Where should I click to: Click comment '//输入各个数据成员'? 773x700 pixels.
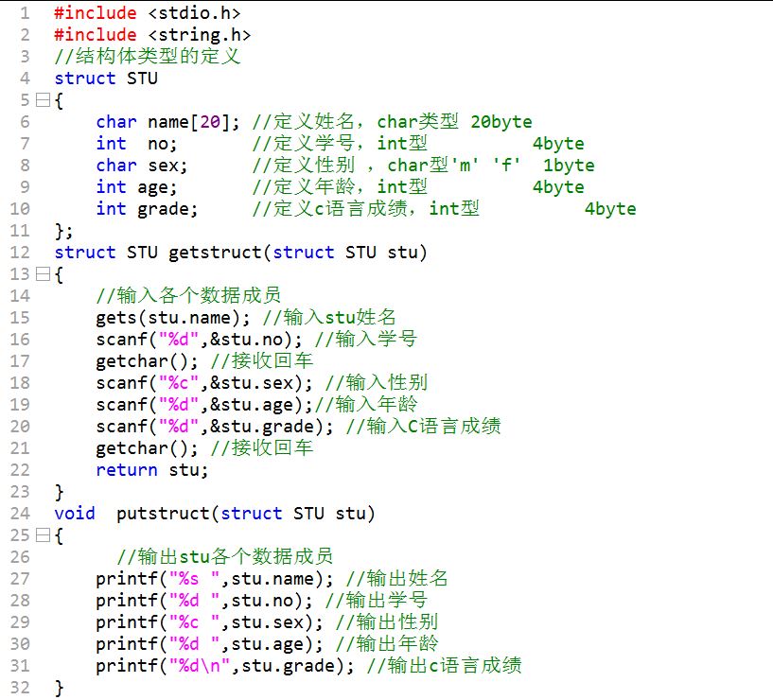pyautogui.click(x=188, y=296)
